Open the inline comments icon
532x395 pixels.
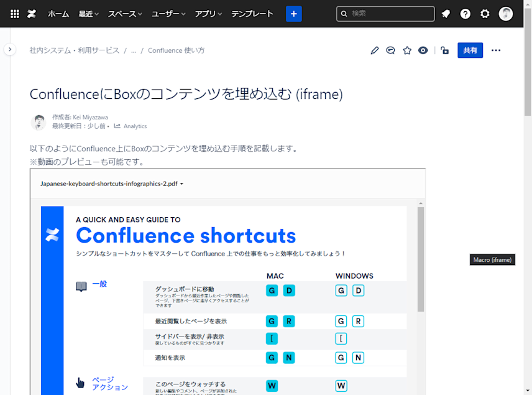[390, 50]
